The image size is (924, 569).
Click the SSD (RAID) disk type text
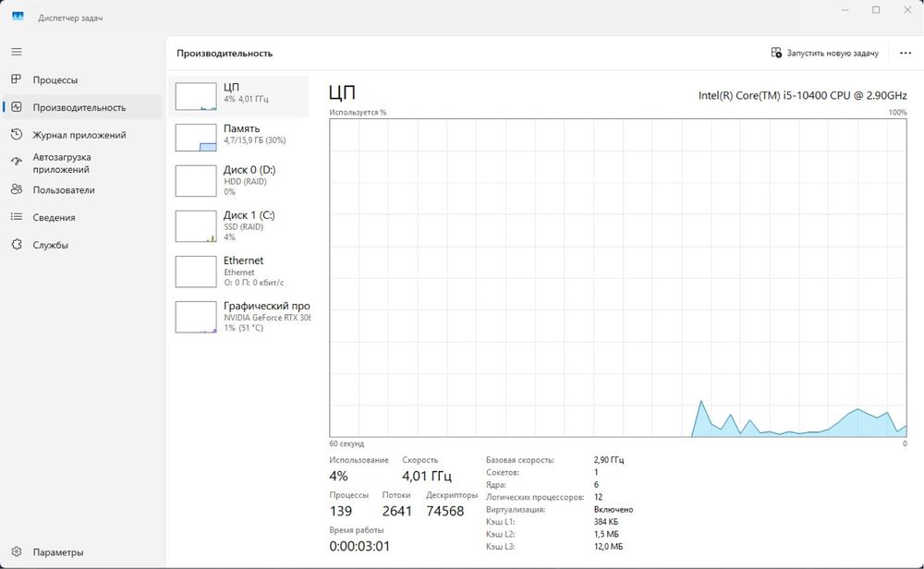coord(244,227)
